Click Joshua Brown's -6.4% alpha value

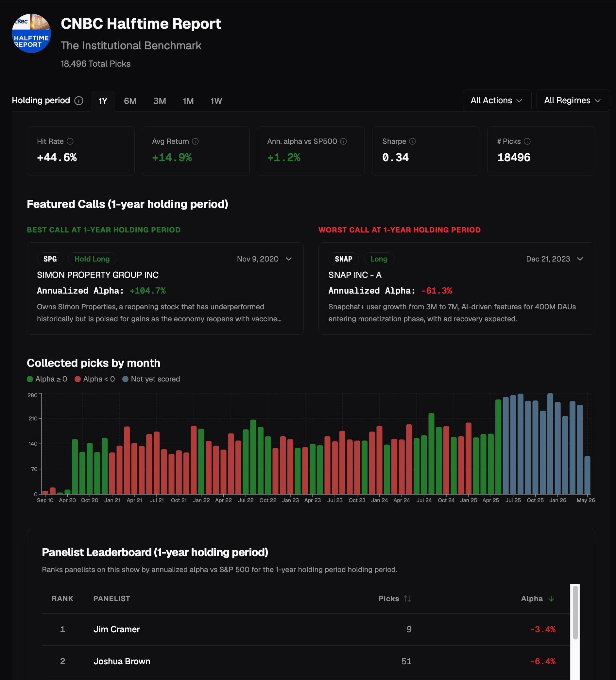pyautogui.click(x=543, y=661)
